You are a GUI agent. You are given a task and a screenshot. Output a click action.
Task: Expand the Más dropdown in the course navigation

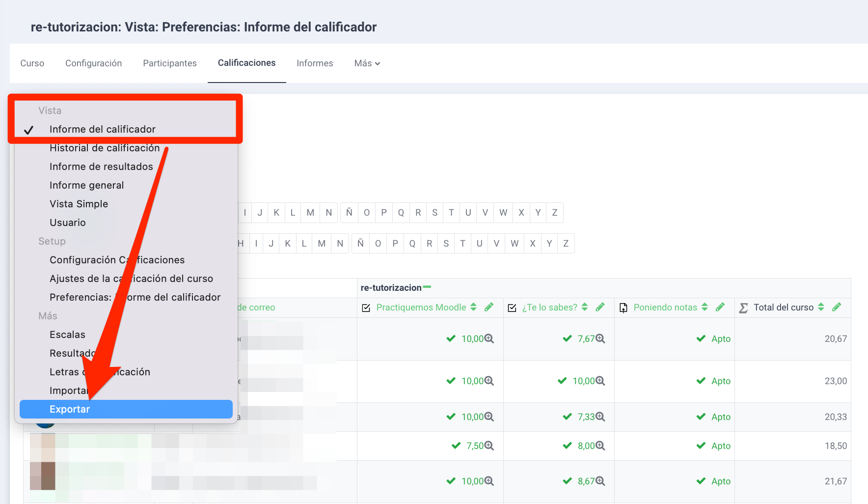point(367,63)
